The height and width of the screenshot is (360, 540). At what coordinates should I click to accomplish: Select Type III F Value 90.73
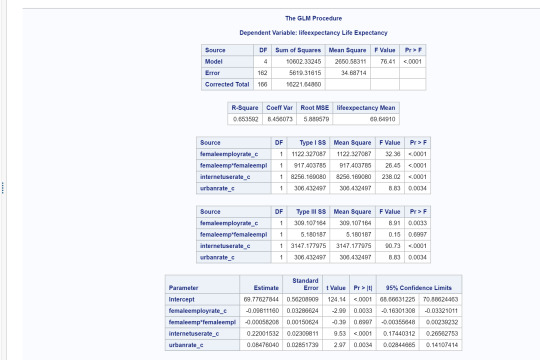393,246
